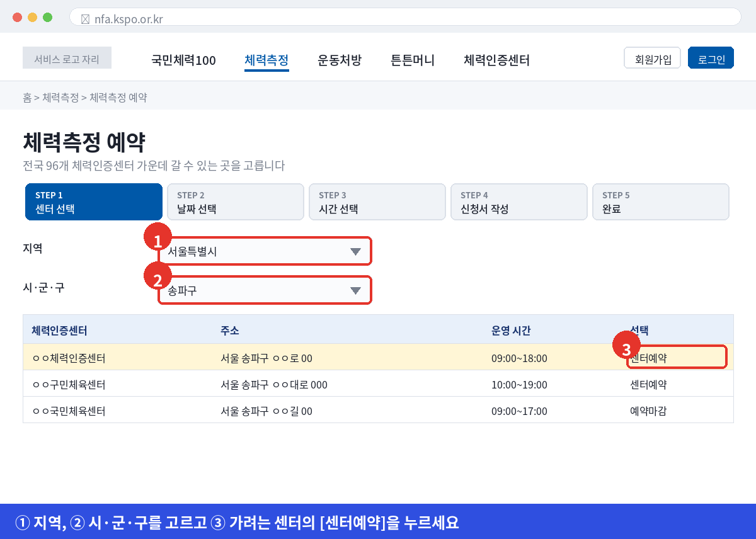Click the 서비스 로고 자리 logo placeholder
This screenshot has height=539, width=756.
[x=67, y=58]
